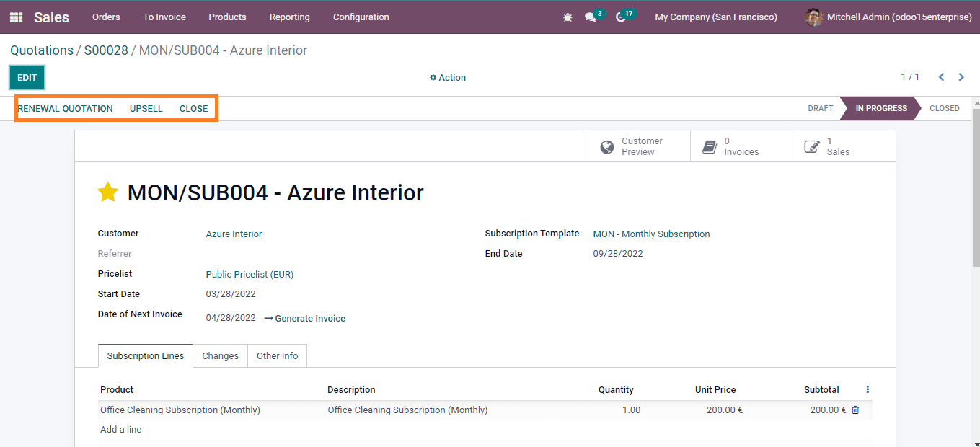Open the apps grid menu icon
This screenshot has width=980, height=447.
(x=16, y=17)
